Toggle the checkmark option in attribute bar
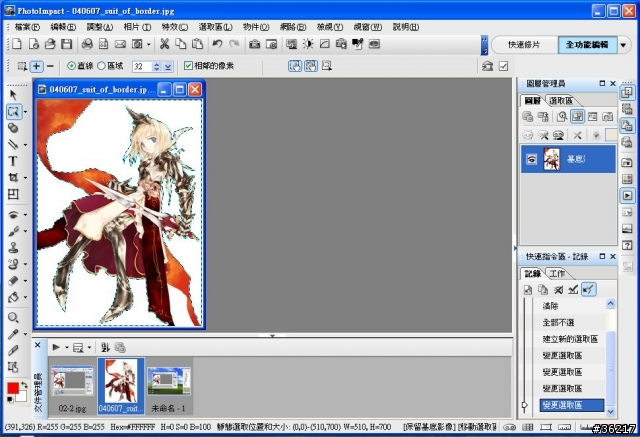Viewport: 640px width, 437px height. click(x=504, y=66)
